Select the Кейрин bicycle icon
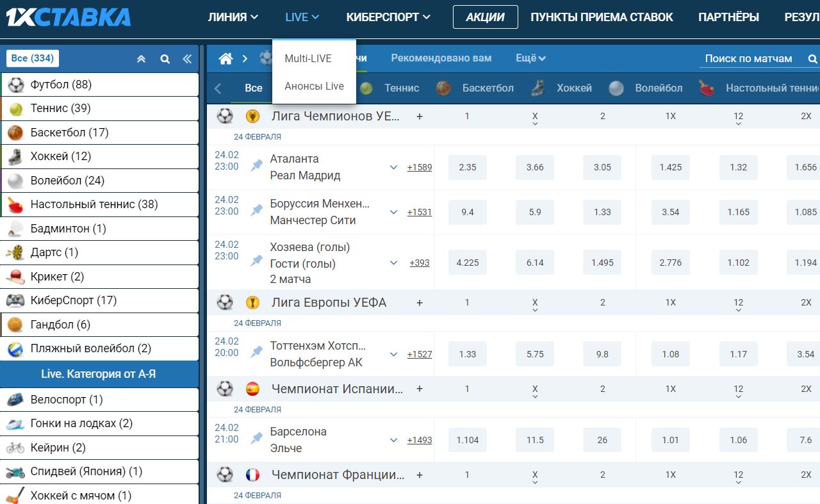Image resolution: width=820 pixels, height=504 pixels. tap(16, 448)
